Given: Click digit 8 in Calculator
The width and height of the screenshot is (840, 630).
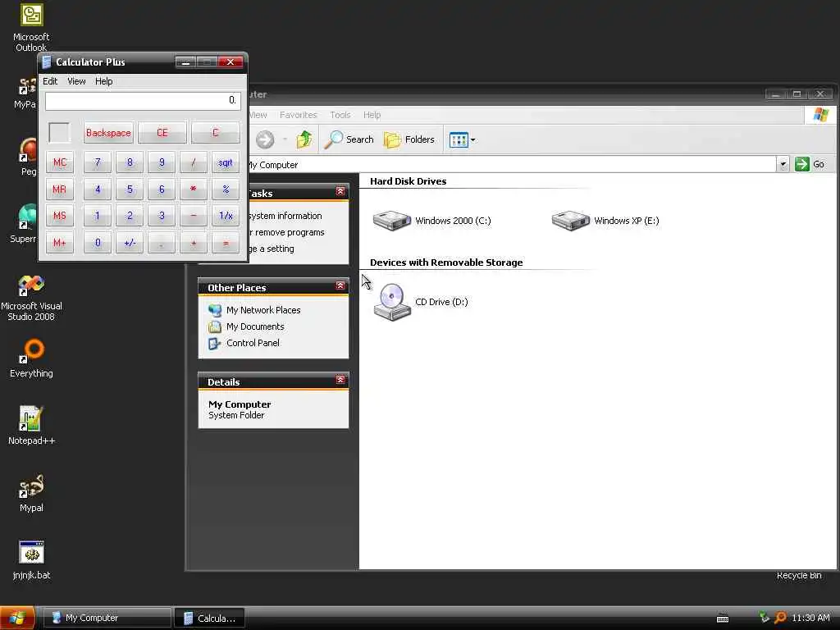Looking at the screenshot, I should pyautogui.click(x=130, y=162).
